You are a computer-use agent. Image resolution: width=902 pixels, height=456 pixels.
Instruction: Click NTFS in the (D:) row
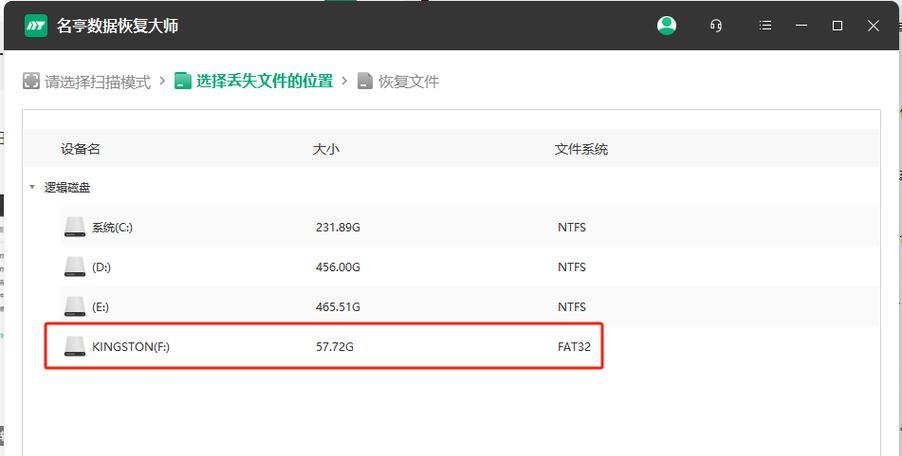[x=572, y=267]
